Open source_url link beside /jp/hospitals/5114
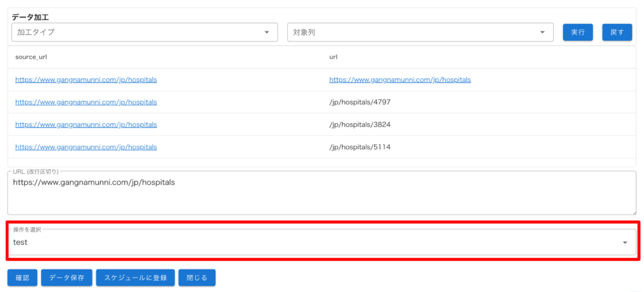The height and width of the screenshot is (292, 644). pos(86,147)
